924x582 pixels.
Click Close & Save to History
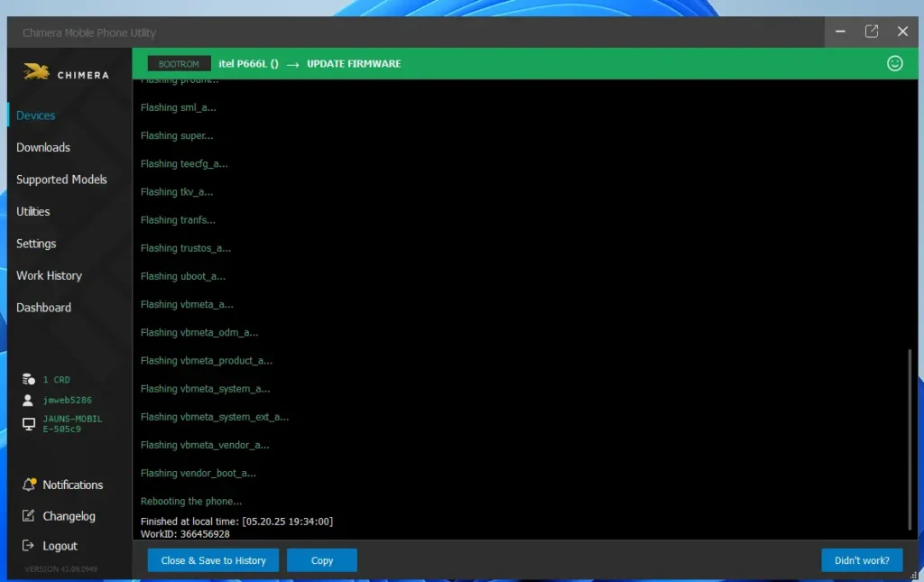[213, 560]
